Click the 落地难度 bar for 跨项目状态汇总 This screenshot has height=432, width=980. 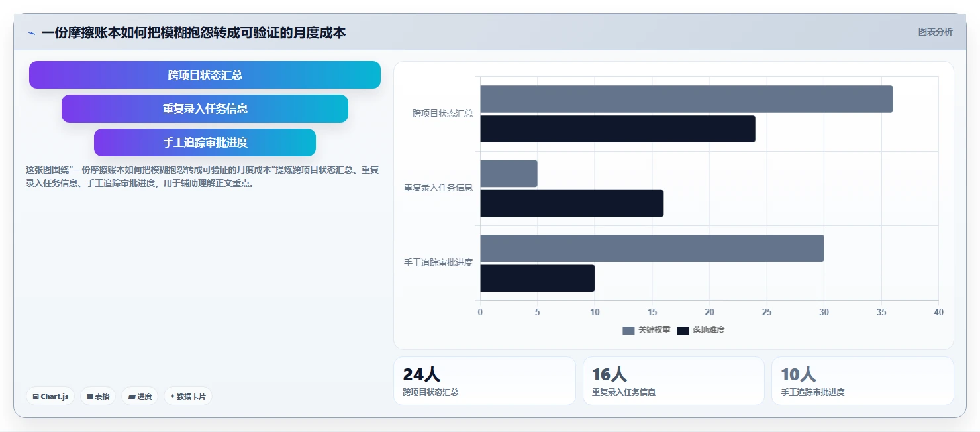(617, 129)
